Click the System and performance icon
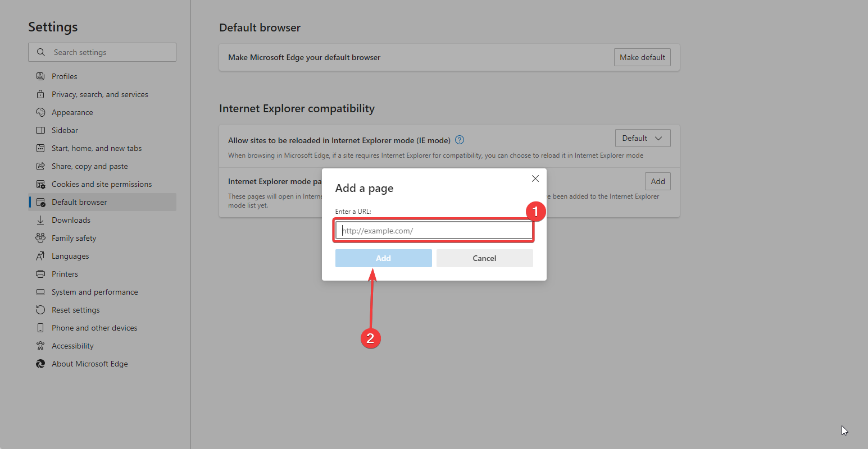 [x=40, y=292]
